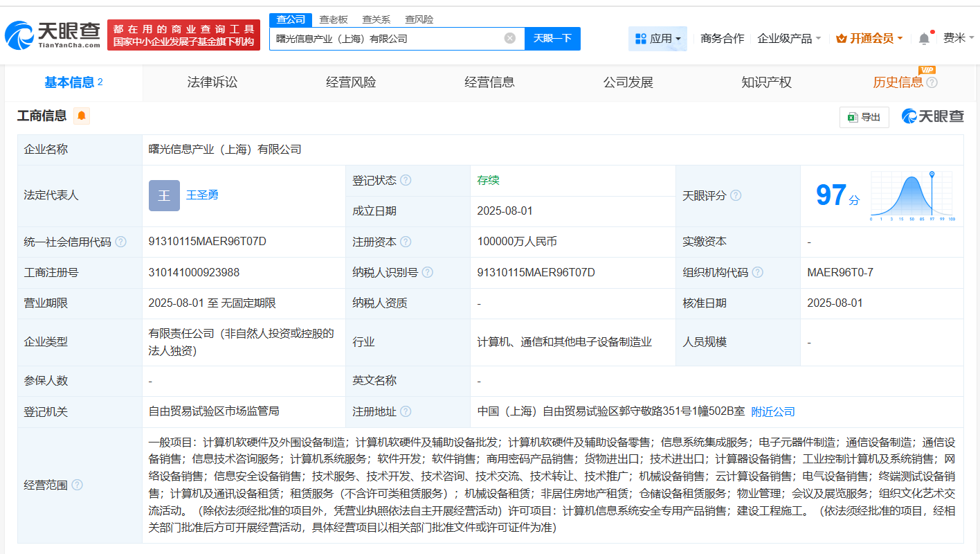Image resolution: width=980 pixels, height=554 pixels.
Task: Open the 附近公司 link
Action: tap(772, 411)
